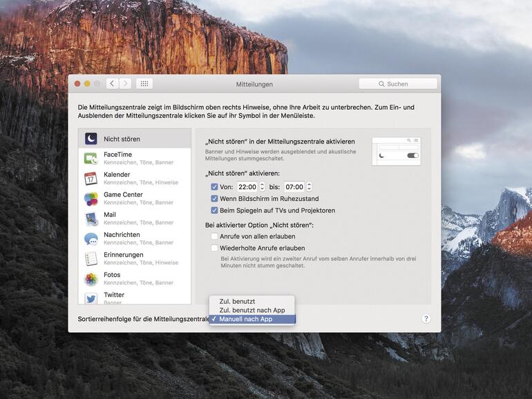This screenshot has width=532, height=399.
Task: Adjust the 22:00 start time stepper
Action: click(262, 187)
